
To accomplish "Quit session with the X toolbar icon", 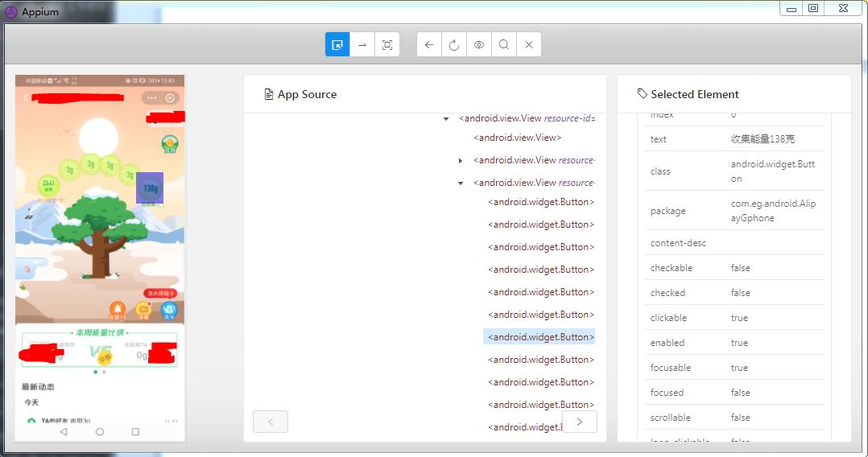I will (x=529, y=45).
